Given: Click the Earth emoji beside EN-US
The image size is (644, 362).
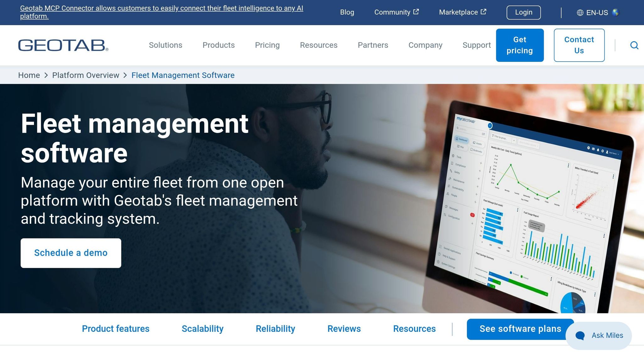Looking at the screenshot, I should (615, 13).
